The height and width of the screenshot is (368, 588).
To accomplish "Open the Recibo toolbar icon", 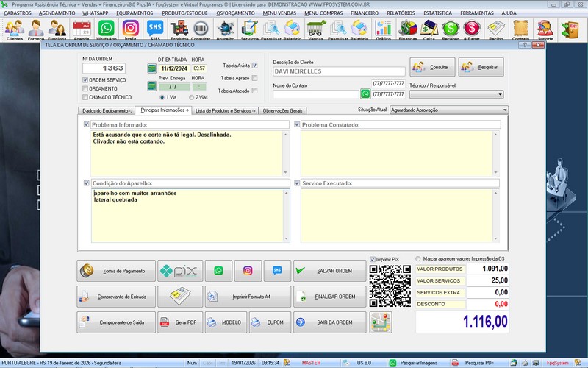I will (x=496, y=29).
